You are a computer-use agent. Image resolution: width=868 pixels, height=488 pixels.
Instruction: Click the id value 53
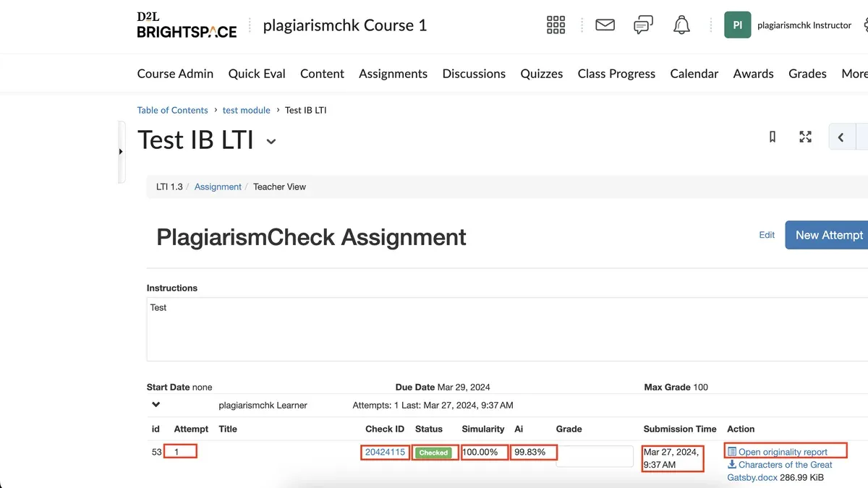157,452
